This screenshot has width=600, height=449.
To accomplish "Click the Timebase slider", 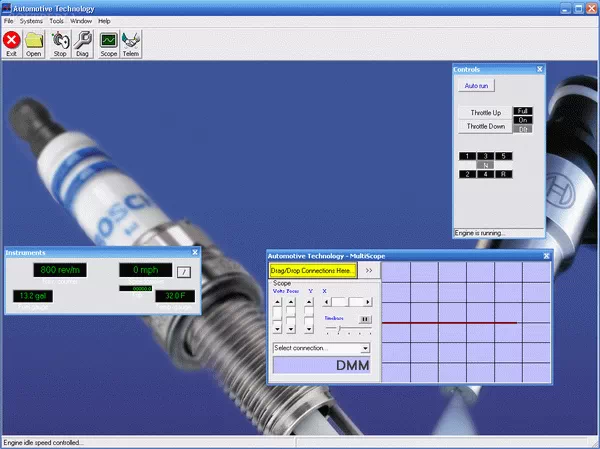I will [337, 327].
